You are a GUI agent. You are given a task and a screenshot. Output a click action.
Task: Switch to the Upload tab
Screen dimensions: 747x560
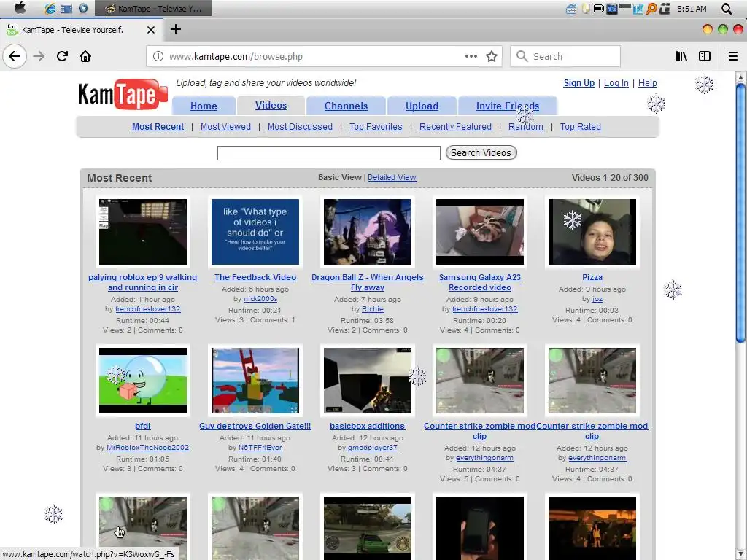(x=422, y=106)
